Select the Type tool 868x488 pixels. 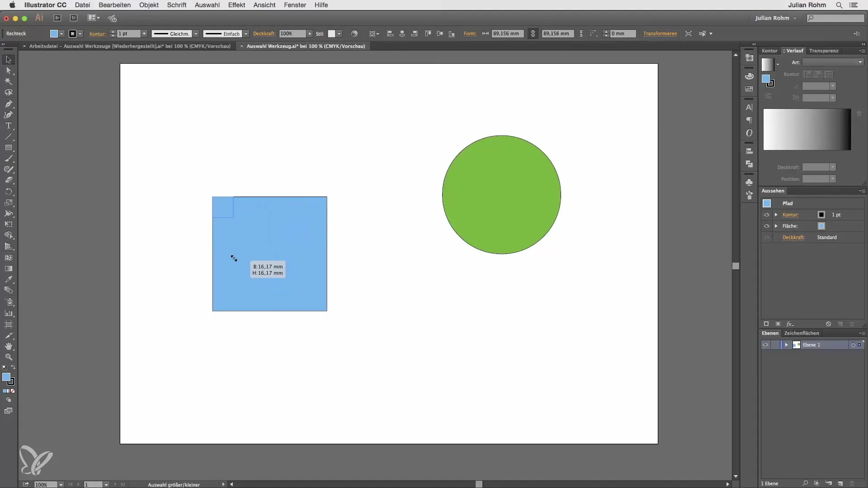(x=9, y=126)
